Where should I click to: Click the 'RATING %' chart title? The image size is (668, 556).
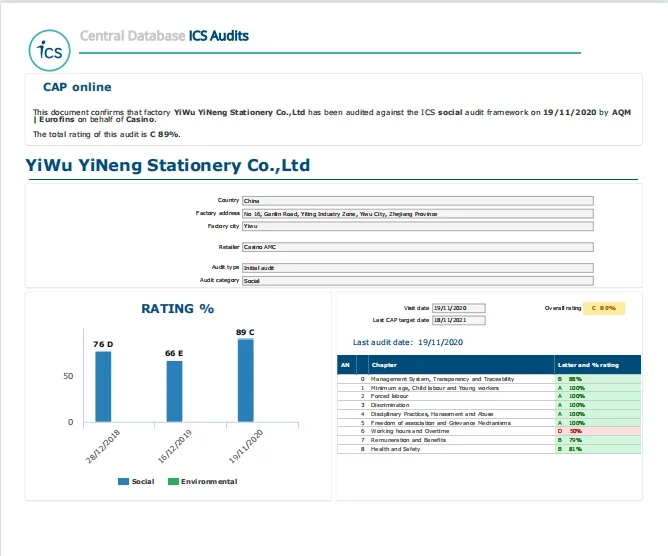(x=177, y=308)
